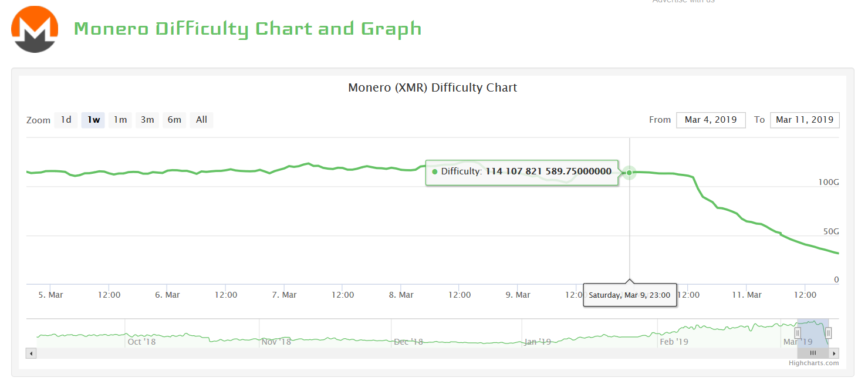Select the 6m zoom range

pos(174,120)
